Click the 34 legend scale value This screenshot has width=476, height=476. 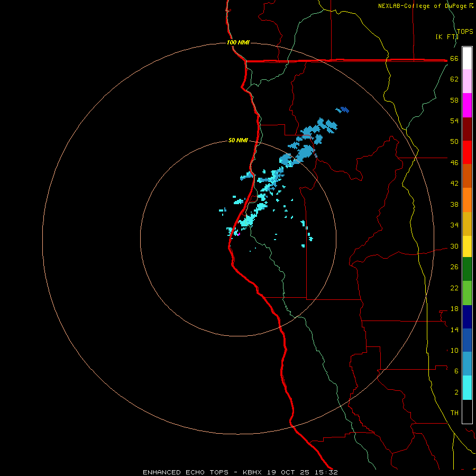coord(454,225)
